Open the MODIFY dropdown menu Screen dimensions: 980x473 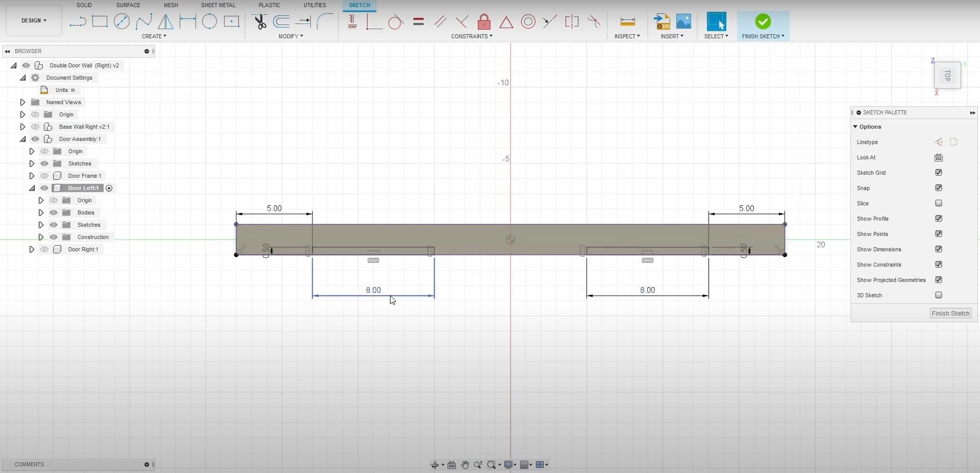tap(291, 36)
